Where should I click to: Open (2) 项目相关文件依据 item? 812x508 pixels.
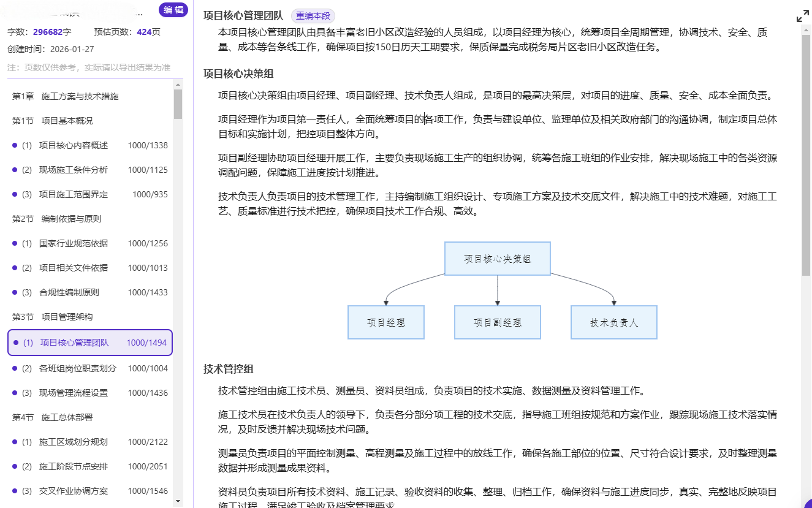pyautogui.click(x=89, y=268)
